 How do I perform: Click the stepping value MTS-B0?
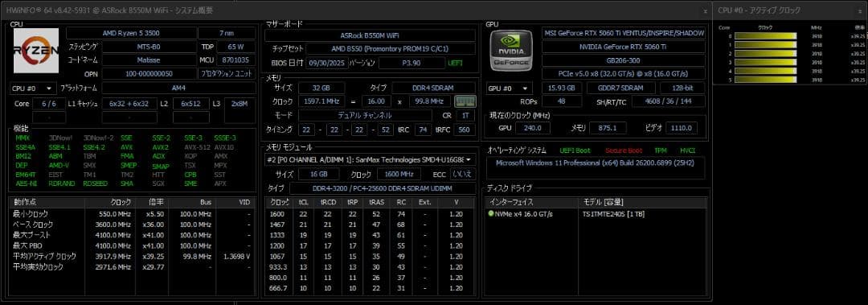click(149, 47)
